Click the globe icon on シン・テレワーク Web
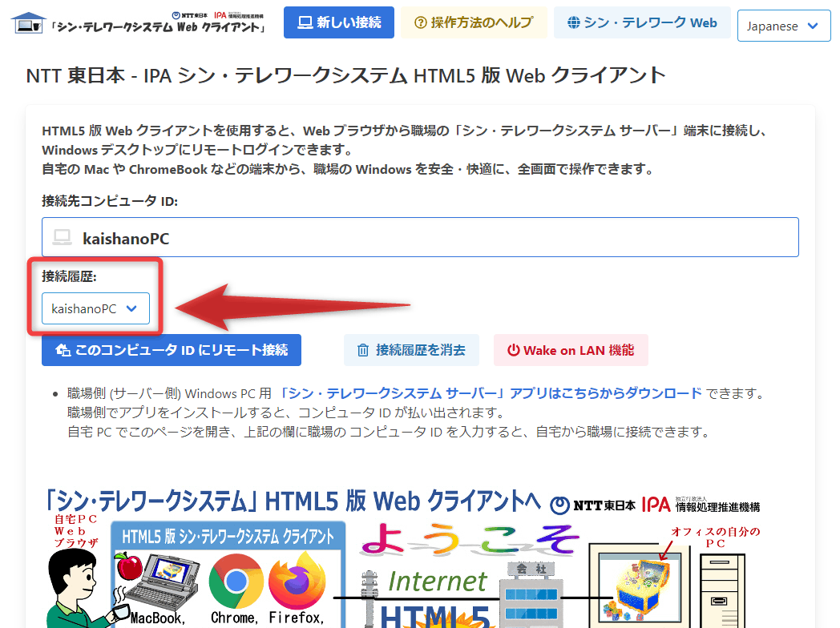The height and width of the screenshot is (628, 840). coord(574,22)
